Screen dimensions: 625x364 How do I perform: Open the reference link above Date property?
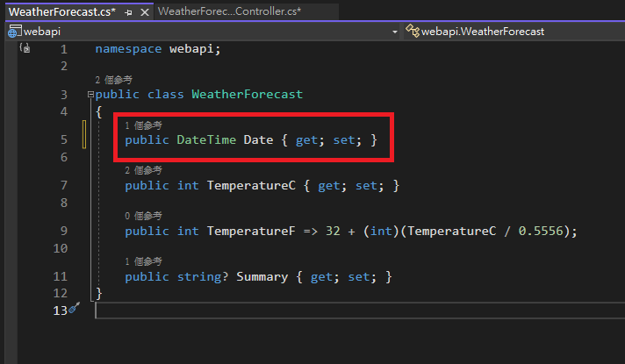144,125
